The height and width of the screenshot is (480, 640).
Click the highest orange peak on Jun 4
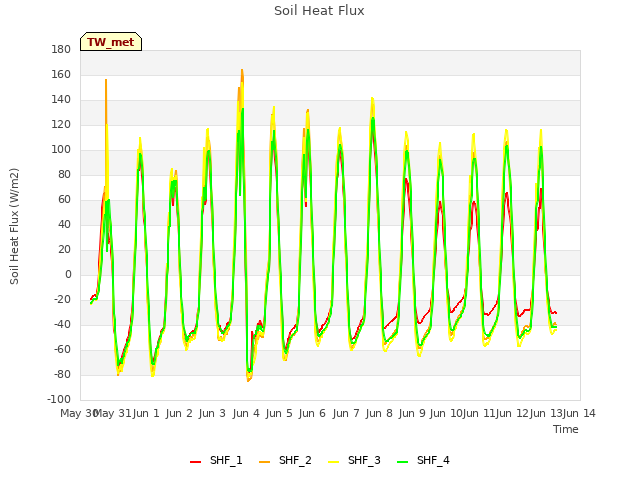pyautogui.click(x=242, y=70)
